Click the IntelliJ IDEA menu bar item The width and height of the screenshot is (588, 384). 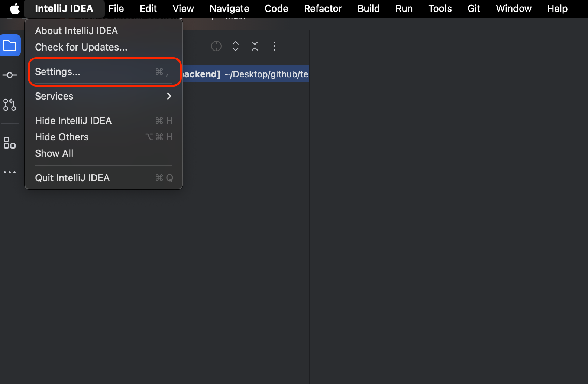point(64,9)
